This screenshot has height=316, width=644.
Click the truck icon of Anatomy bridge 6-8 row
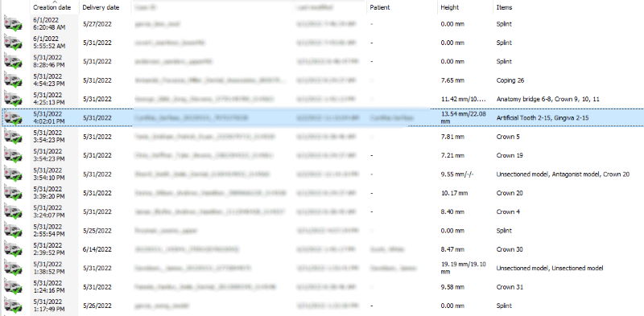(13, 100)
